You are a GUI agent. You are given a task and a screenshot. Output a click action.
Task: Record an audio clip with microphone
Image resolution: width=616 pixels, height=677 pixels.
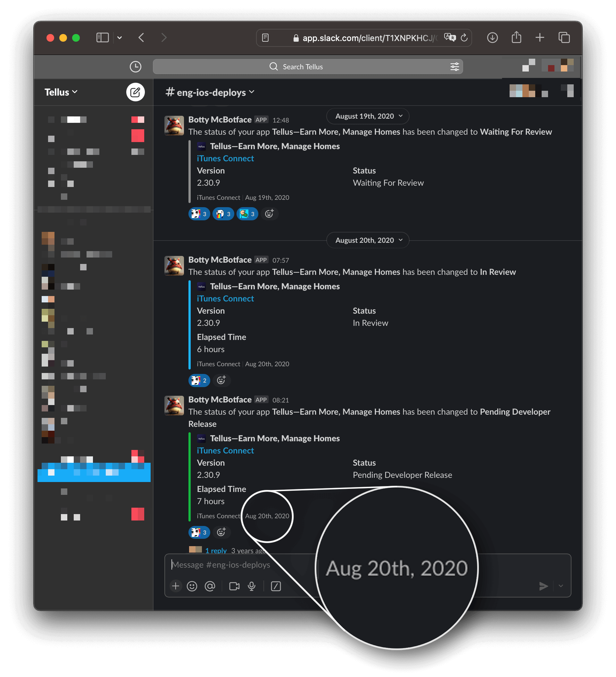(252, 586)
